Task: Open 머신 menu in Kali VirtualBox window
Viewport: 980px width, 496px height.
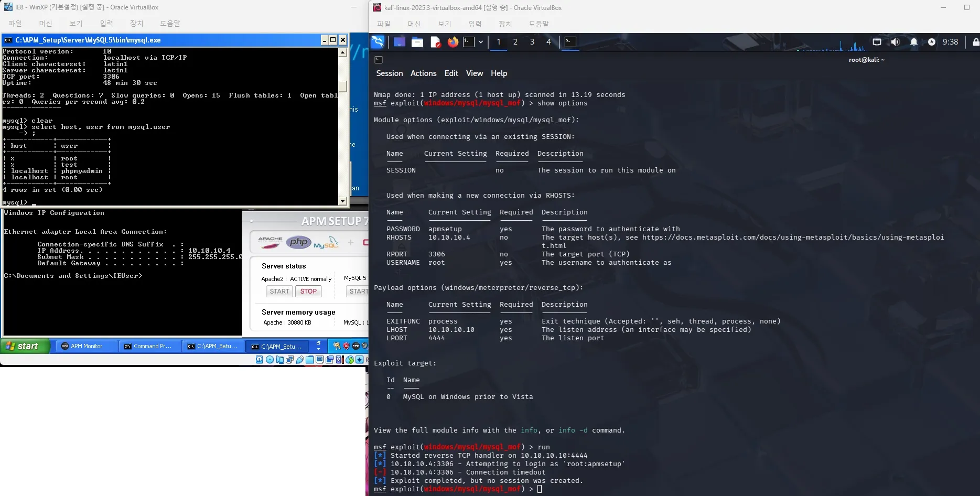Action: (x=414, y=24)
